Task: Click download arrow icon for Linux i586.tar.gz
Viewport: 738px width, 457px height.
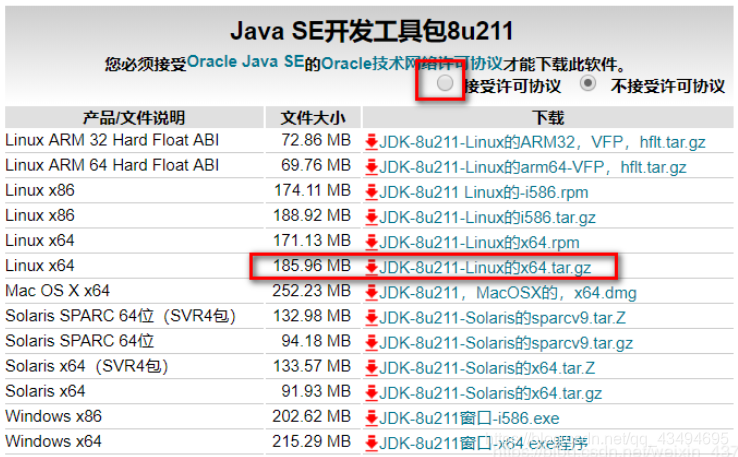Action: [371, 217]
